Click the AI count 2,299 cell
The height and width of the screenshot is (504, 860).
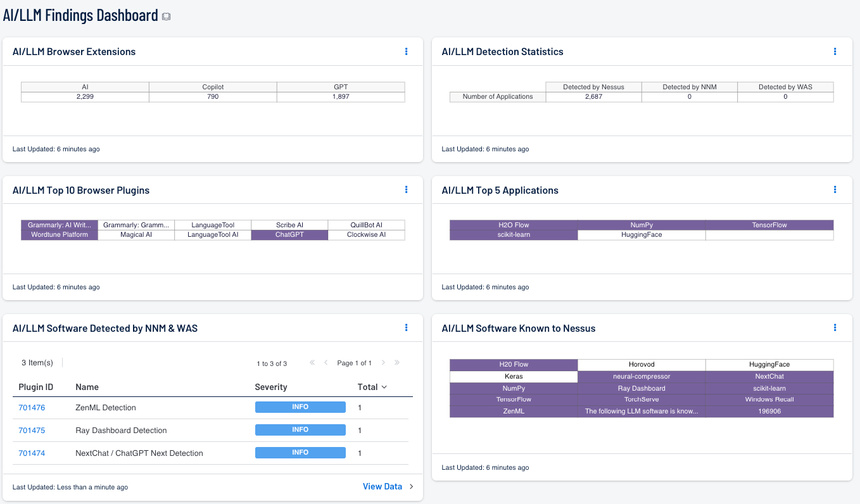click(85, 97)
